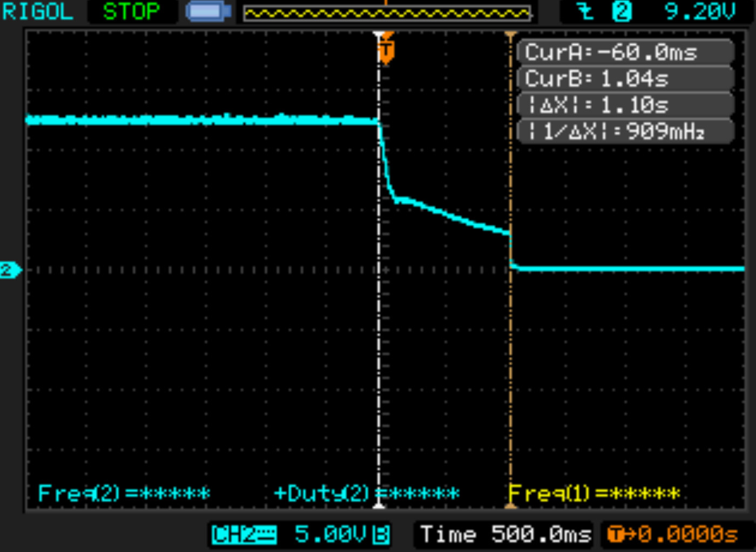Click the CH2 DC coupling indicator
The width and height of the screenshot is (756, 552).
coord(244,535)
